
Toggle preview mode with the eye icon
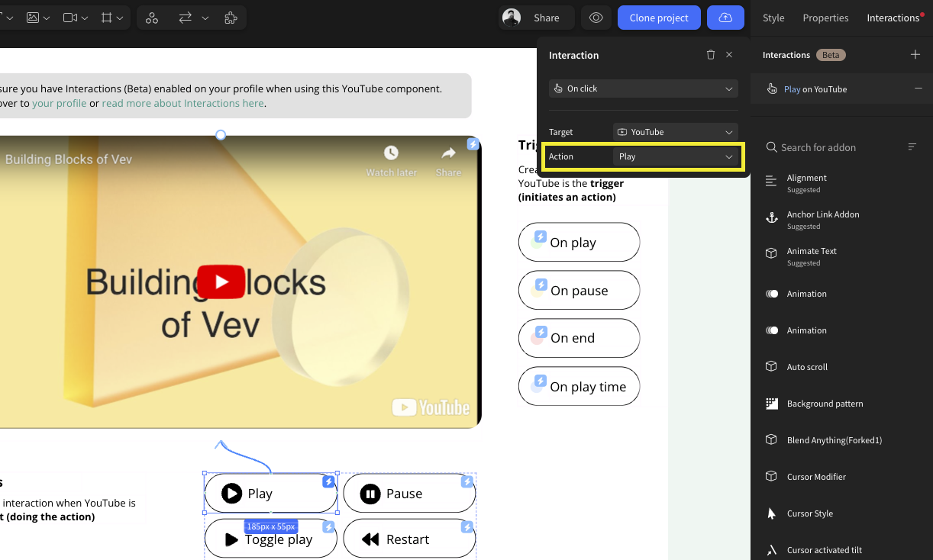(x=596, y=18)
